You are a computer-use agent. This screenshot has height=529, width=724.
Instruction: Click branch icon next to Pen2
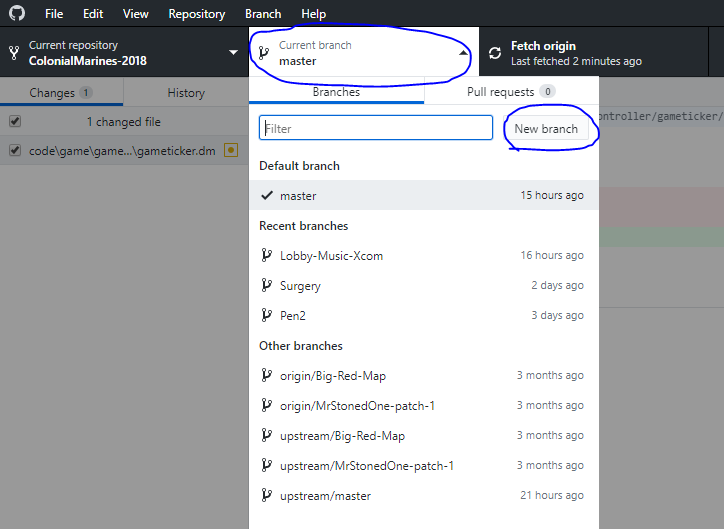click(266, 315)
